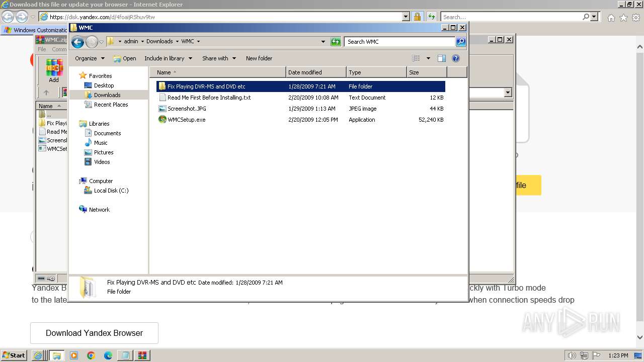Open the IE address bar dropdown
Image resolution: width=644 pixels, height=362 pixels.
point(406,17)
